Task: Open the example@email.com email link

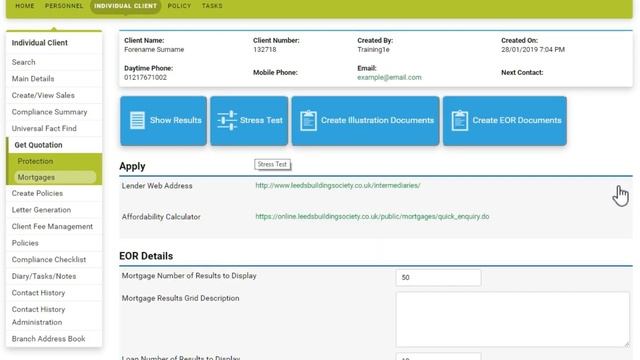Action: click(389, 77)
